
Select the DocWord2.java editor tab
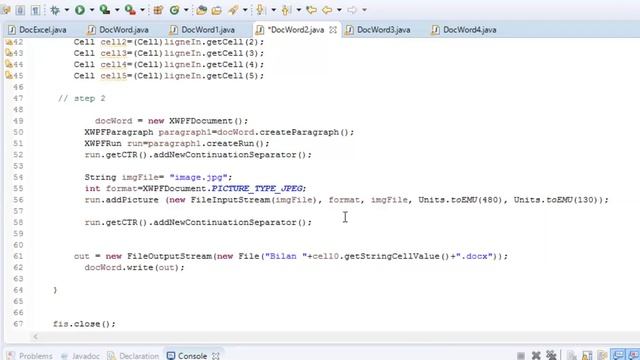pyautogui.click(x=296, y=30)
